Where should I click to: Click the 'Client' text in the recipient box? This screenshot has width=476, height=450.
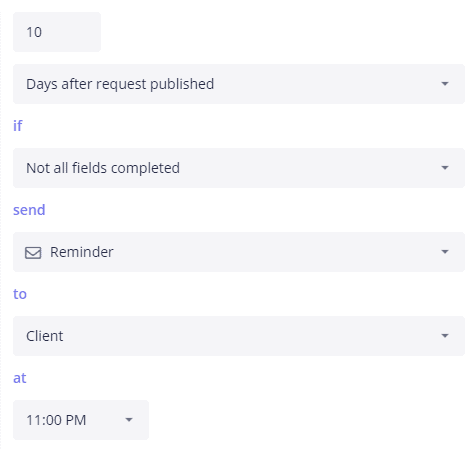(x=45, y=336)
